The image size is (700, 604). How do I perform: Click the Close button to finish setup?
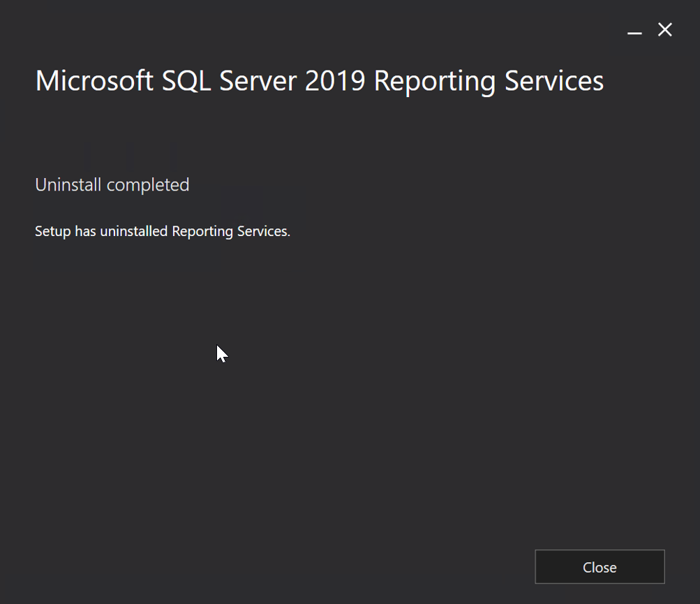pos(600,566)
